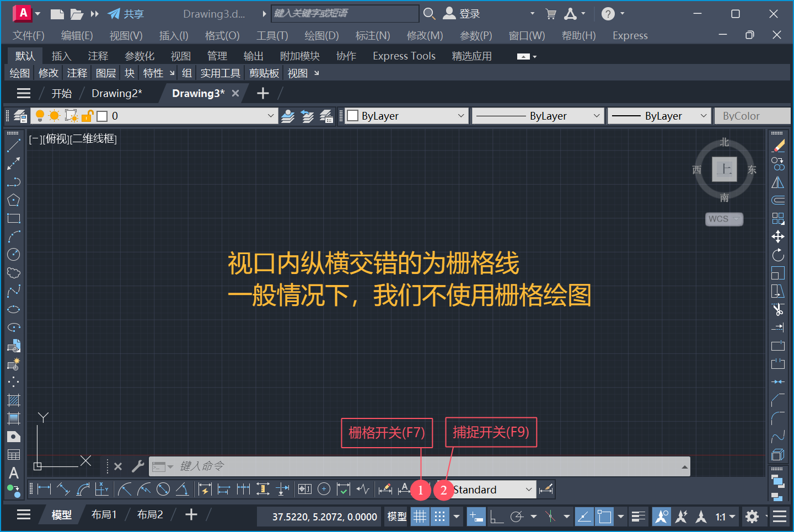The image size is (794, 532).
Task: Select the Mirror tool
Action: [778, 182]
